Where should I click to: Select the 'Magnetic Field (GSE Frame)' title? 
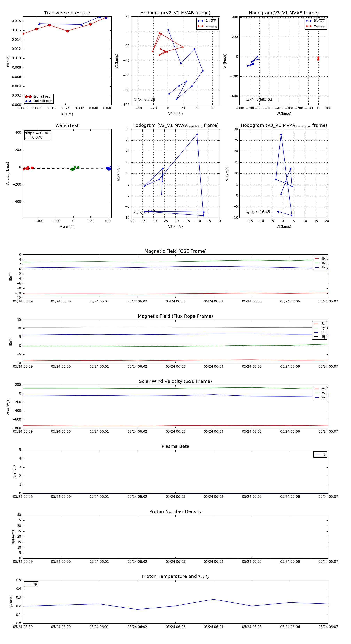coord(175,251)
